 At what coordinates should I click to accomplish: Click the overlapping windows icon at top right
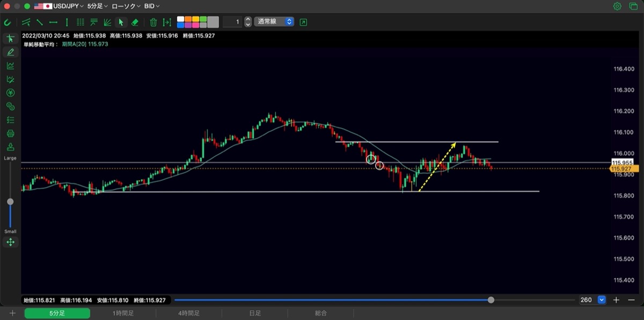pos(633,6)
